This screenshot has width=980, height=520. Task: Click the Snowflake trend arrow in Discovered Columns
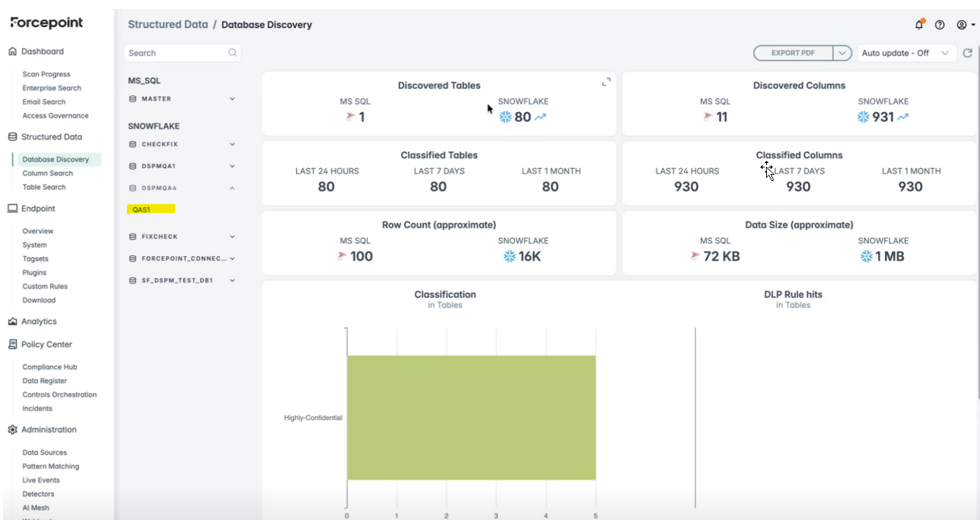pyautogui.click(x=902, y=117)
